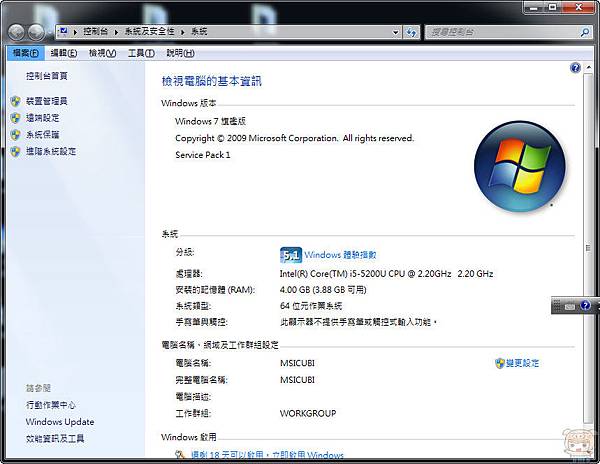Click the language bar grip handle
Viewport: 600px width, 464px height.
(x=557, y=305)
